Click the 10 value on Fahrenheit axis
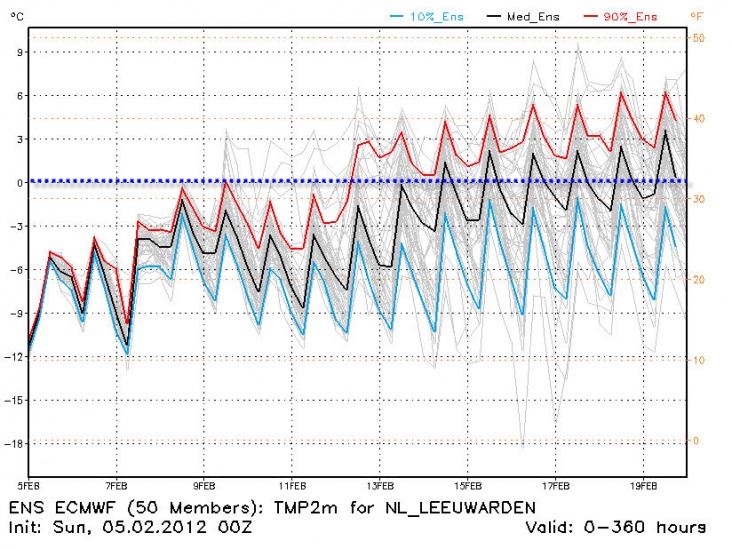 [x=698, y=360]
